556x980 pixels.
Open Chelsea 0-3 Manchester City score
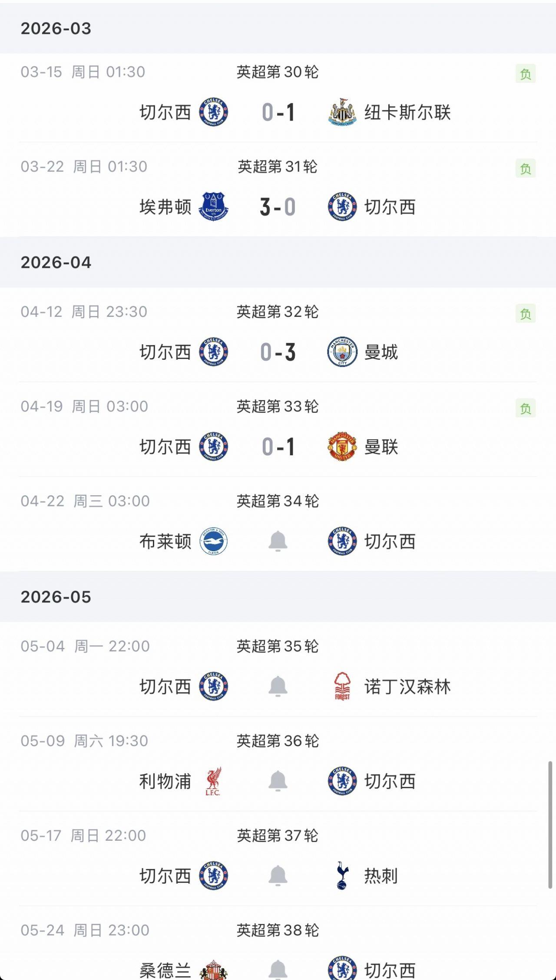pyautogui.click(x=278, y=352)
